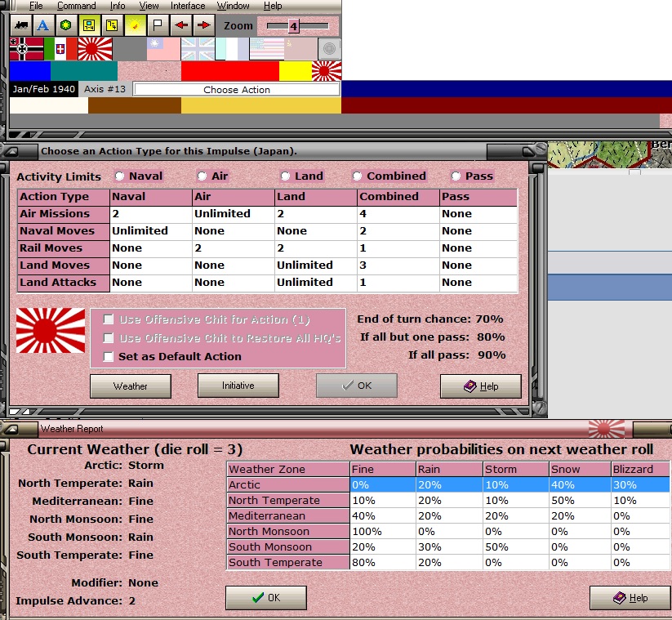This screenshot has width=672, height=620.
Task: Select the Combined action radio button
Action: point(357,176)
